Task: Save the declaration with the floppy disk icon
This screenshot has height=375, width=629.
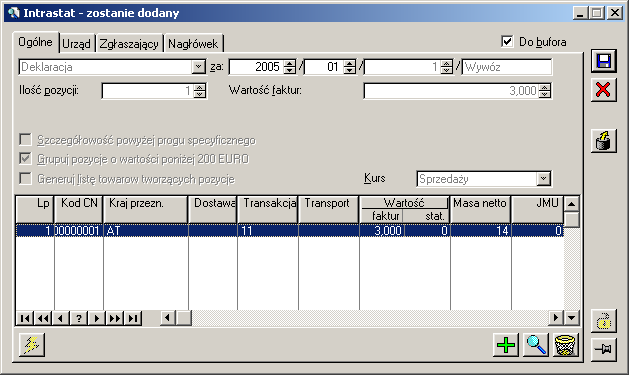Action: tap(604, 61)
